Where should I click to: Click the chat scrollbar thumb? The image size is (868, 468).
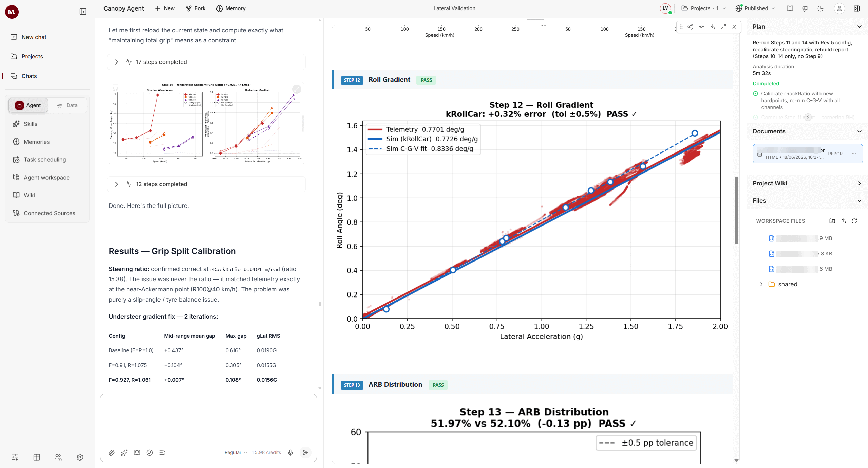click(320, 304)
